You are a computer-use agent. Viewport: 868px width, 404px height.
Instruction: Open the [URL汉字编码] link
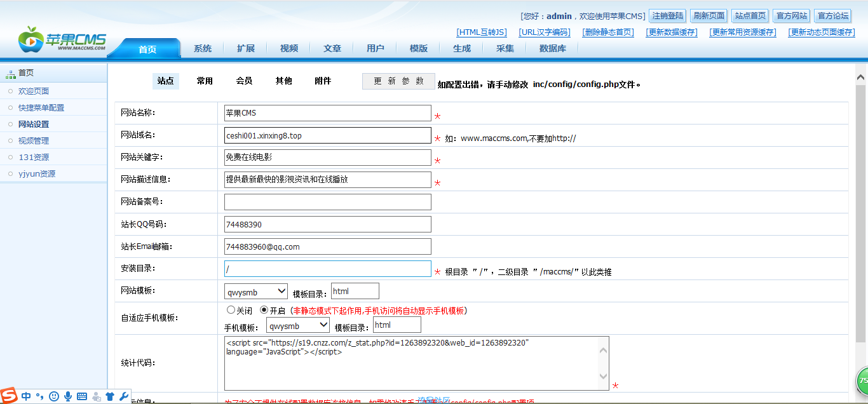545,32
